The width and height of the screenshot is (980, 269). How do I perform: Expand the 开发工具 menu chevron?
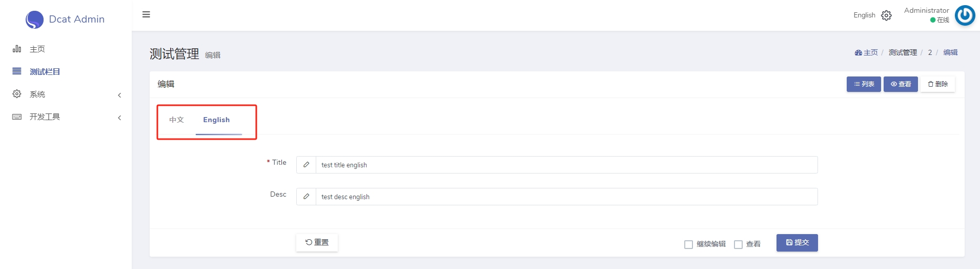(x=119, y=118)
